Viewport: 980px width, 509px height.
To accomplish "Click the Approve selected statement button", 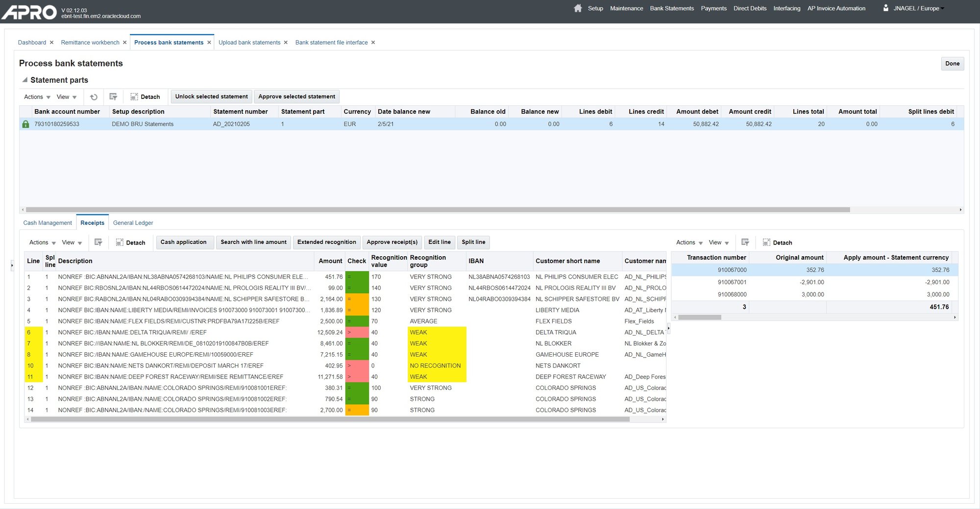I will click(x=296, y=97).
